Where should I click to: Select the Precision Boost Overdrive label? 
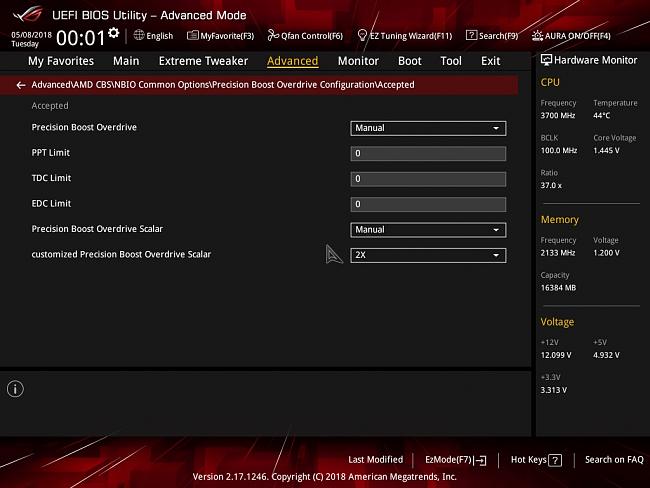[84, 127]
